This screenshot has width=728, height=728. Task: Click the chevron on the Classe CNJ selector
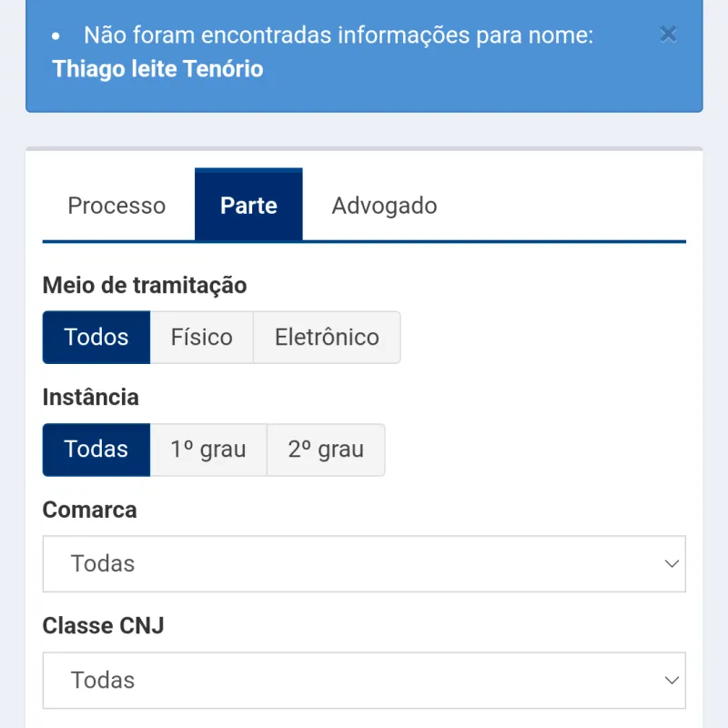pos(671,680)
